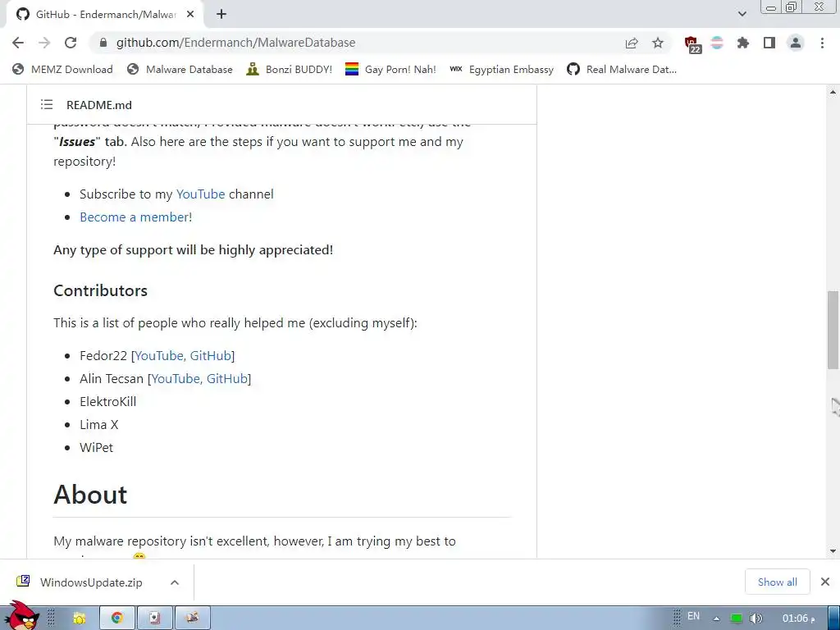Show hidden tray icons arrow

[x=716, y=619]
